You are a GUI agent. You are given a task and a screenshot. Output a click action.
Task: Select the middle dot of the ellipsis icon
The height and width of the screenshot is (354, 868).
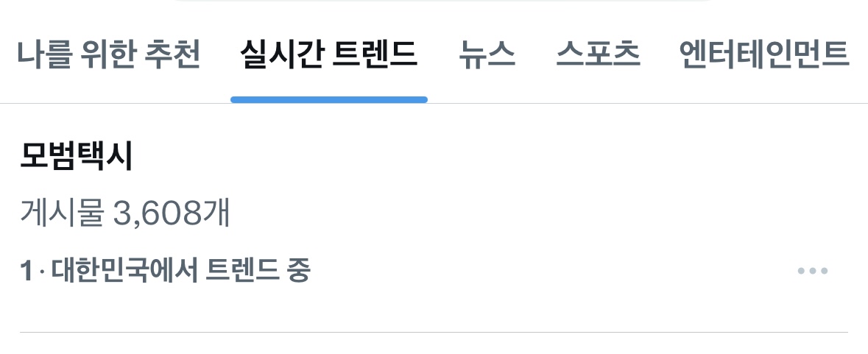[812, 271]
